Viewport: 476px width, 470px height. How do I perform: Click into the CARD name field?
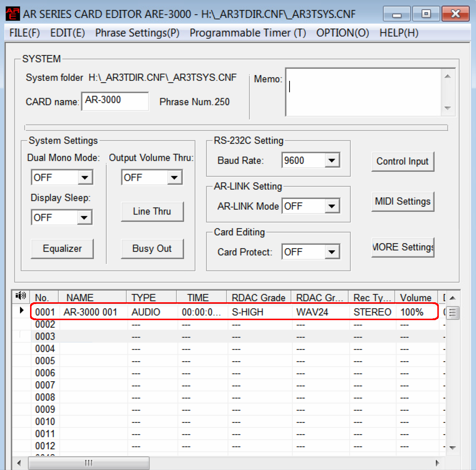coord(115,101)
